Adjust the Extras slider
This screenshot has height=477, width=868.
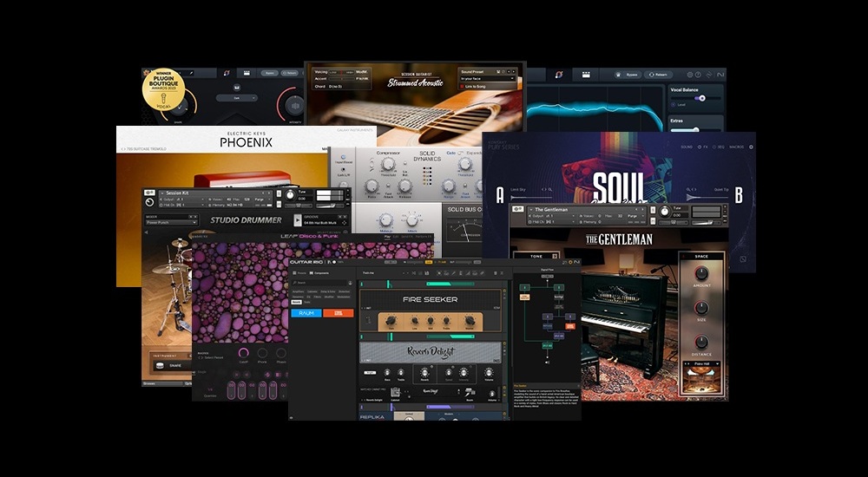point(696,130)
